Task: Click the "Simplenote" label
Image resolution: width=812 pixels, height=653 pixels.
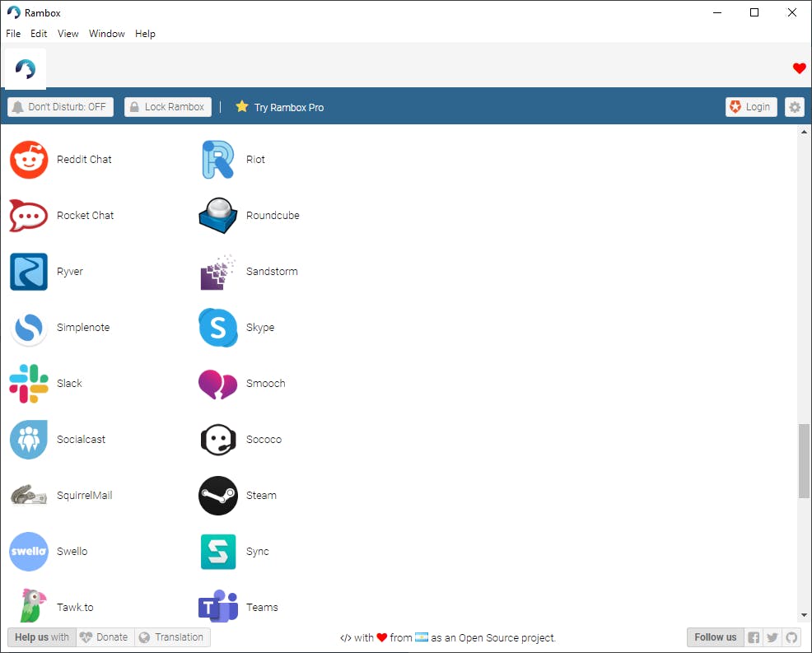Action: [x=83, y=328]
